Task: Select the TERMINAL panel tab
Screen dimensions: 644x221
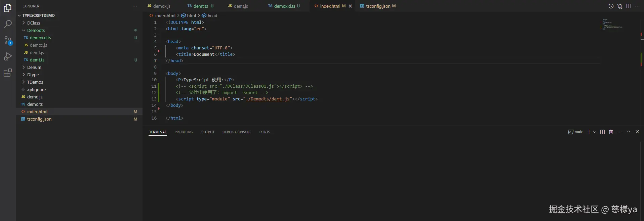Action: tap(158, 132)
